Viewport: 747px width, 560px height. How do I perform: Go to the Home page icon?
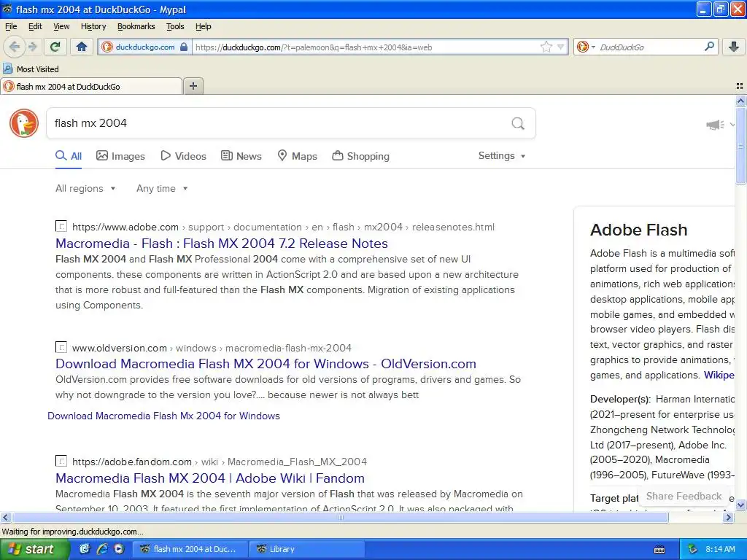click(x=82, y=47)
